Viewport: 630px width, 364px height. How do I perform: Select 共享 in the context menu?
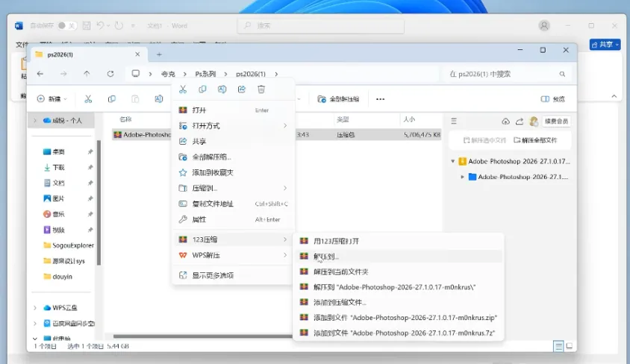point(234,141)
